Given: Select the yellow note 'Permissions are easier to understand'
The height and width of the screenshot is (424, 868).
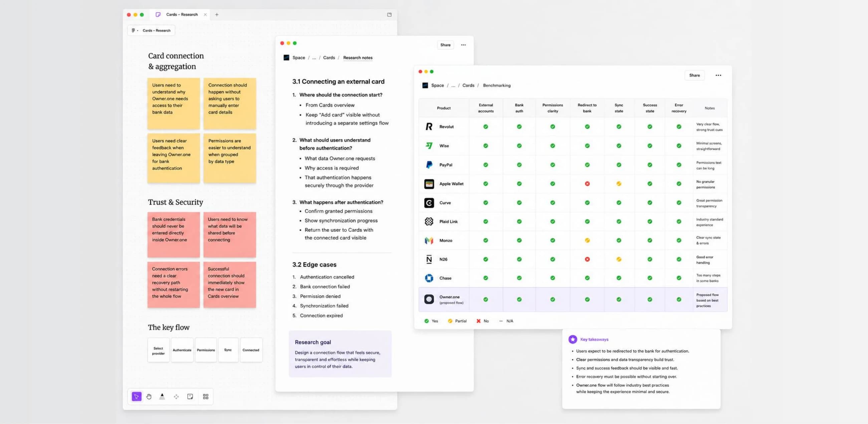Looking at the screenshot, I should click(x=229, y=158).
